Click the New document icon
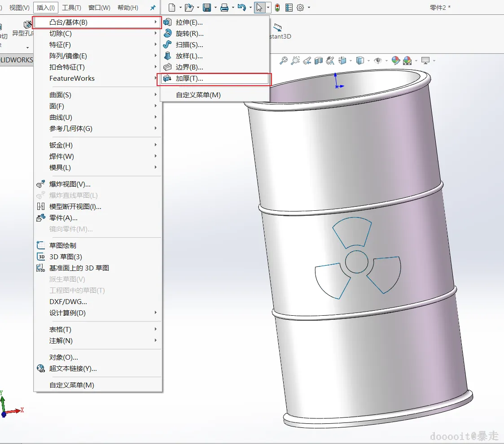Image resolution: width=504 pixels, height=444 pixels. coord(172,8)
